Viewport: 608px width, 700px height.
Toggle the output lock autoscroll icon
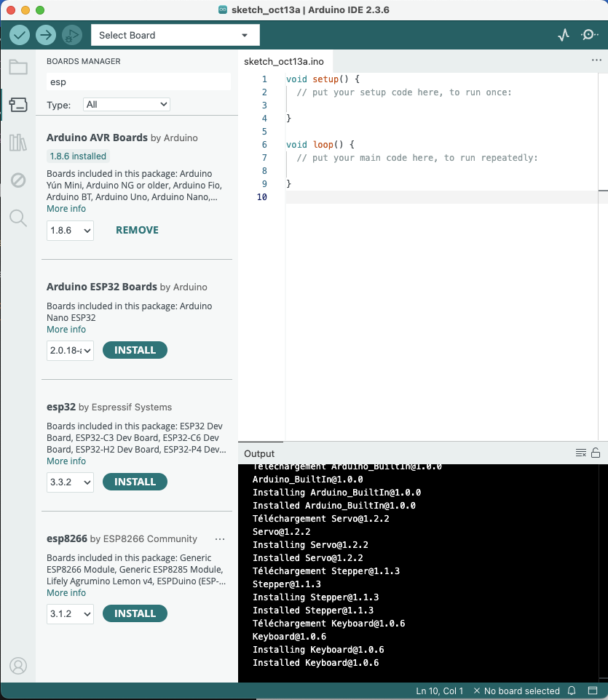tap(596, 453)
